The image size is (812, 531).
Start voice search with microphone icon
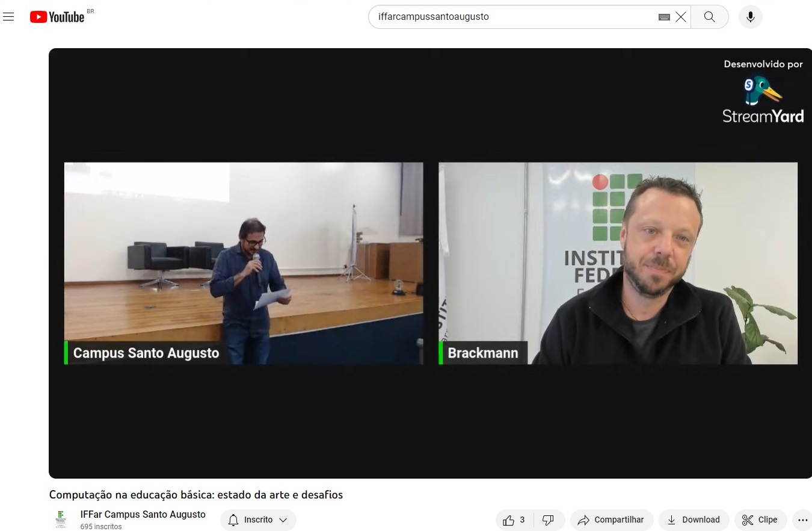click(x=751, y=17)
